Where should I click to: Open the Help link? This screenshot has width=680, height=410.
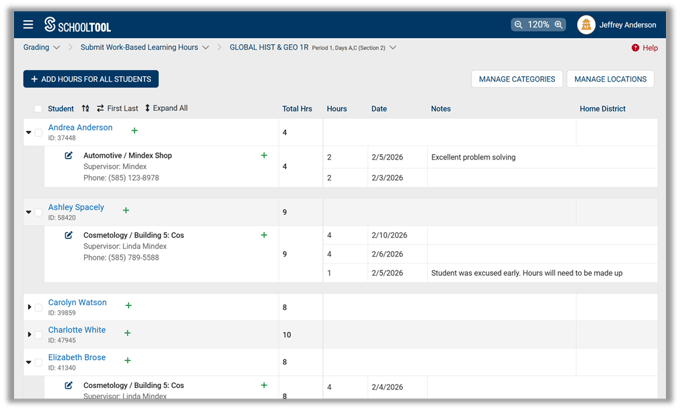pos(645,48)
